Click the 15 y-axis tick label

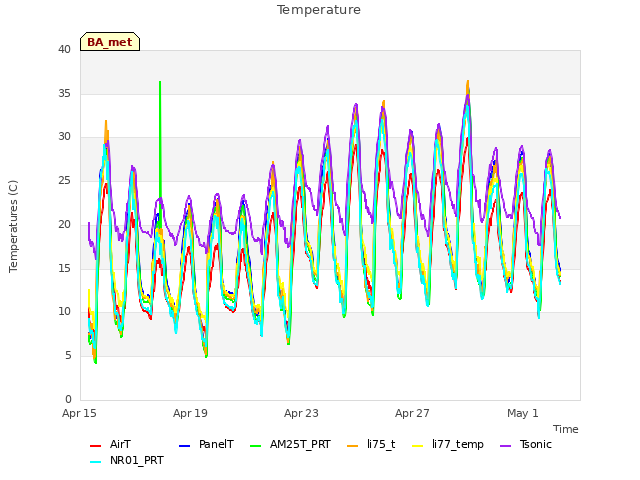[x=64, y=268]
